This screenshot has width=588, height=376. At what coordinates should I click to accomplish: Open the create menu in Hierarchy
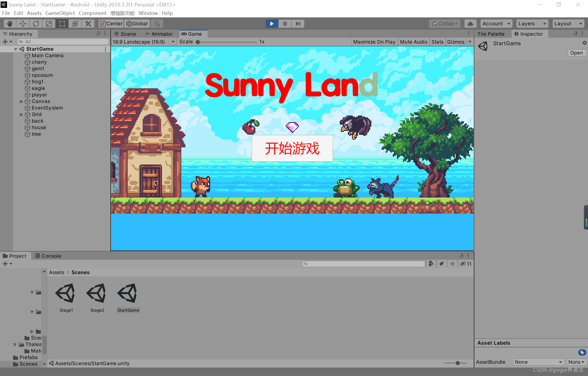tap(7, 42)
